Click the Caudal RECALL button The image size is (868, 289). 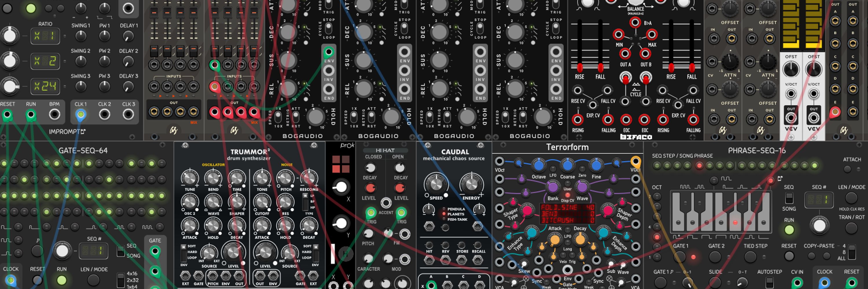click(477, 245)
